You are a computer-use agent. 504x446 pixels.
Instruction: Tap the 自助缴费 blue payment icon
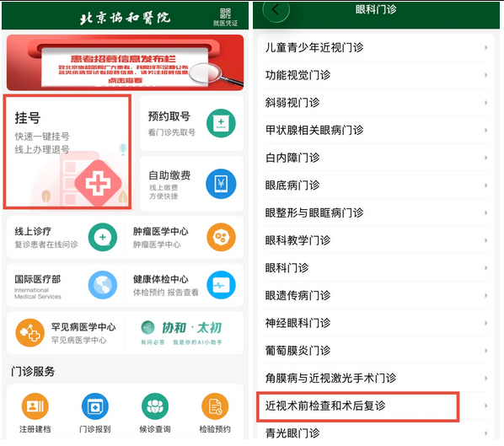221,184
